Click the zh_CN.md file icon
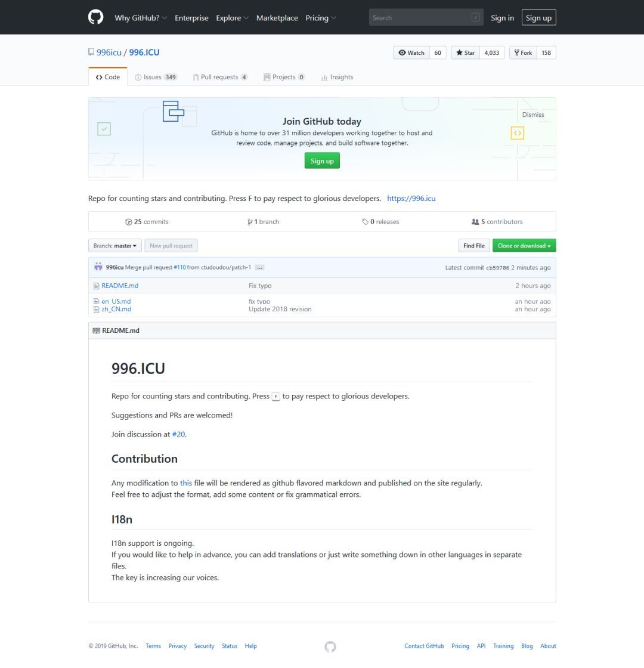The height and width of the screenshot is (668, 644). [x=96, y=310]
